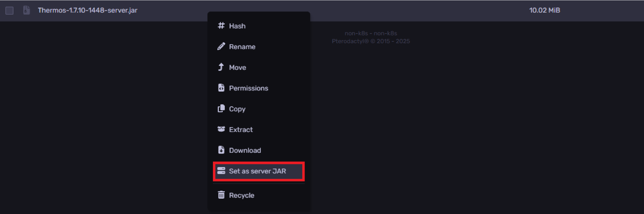This screenshot has width=644, height=214.
Task: Click the Permissions file-code icon
Action: tap(221, 88)
